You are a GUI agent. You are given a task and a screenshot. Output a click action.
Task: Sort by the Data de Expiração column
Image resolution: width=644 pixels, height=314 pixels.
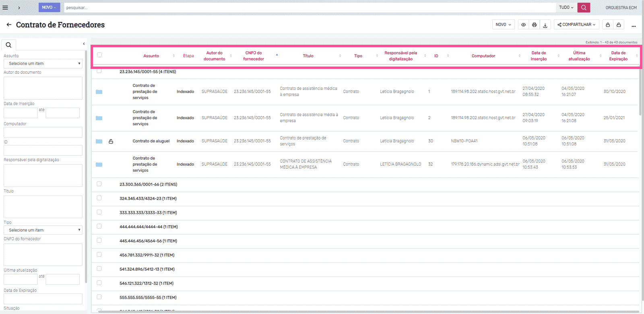click(x=618, y=56)
